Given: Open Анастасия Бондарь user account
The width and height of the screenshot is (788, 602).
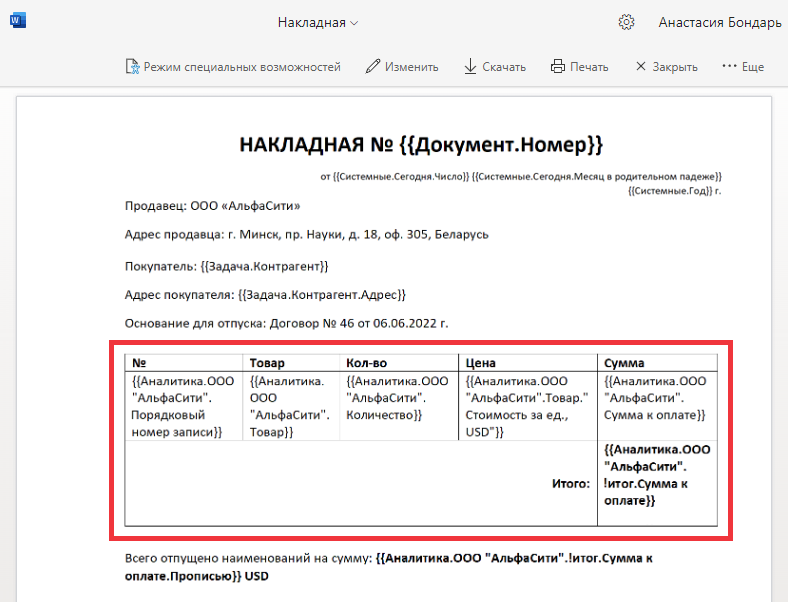Looking at the screenshot, I should point(720,23).
